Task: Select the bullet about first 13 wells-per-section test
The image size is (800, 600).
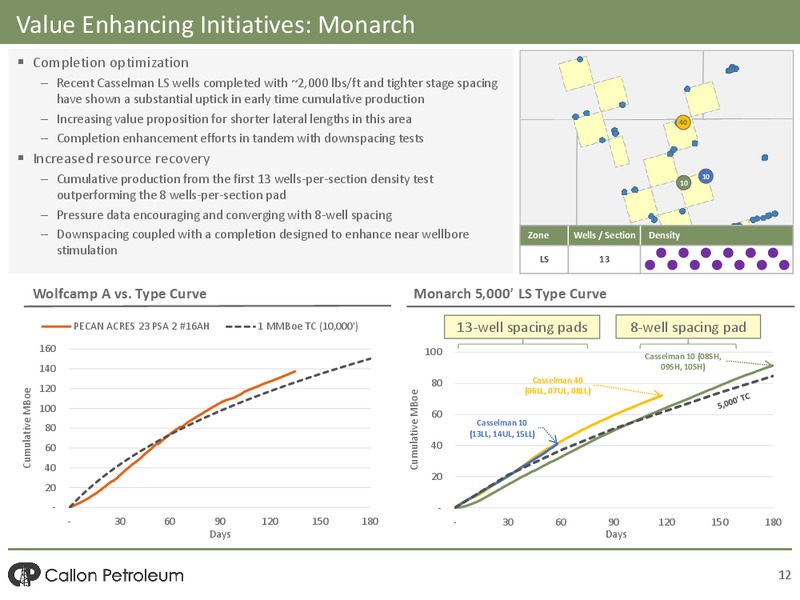Action: pyautogui.click(x=245, y=187)
